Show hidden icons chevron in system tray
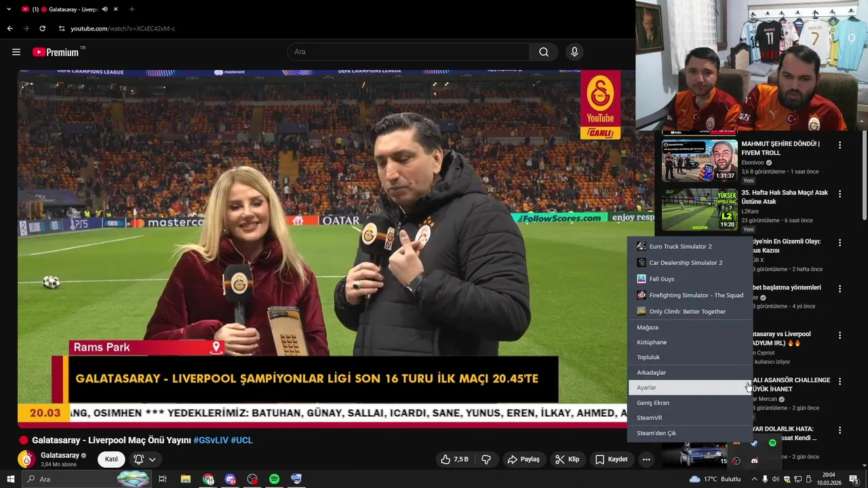 coord(754,479)
